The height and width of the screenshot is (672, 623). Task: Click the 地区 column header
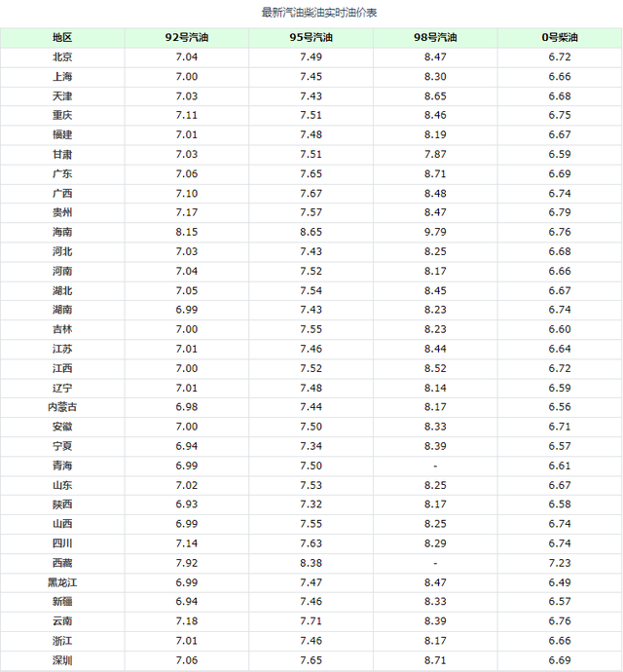[62, 37]
